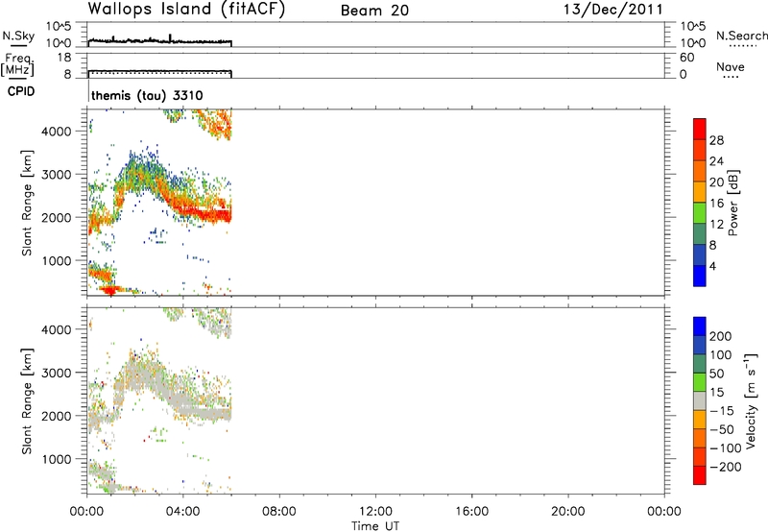Click the '18' frequency scale value
Viewport: 768px width, 532px height.
point(64,58)
